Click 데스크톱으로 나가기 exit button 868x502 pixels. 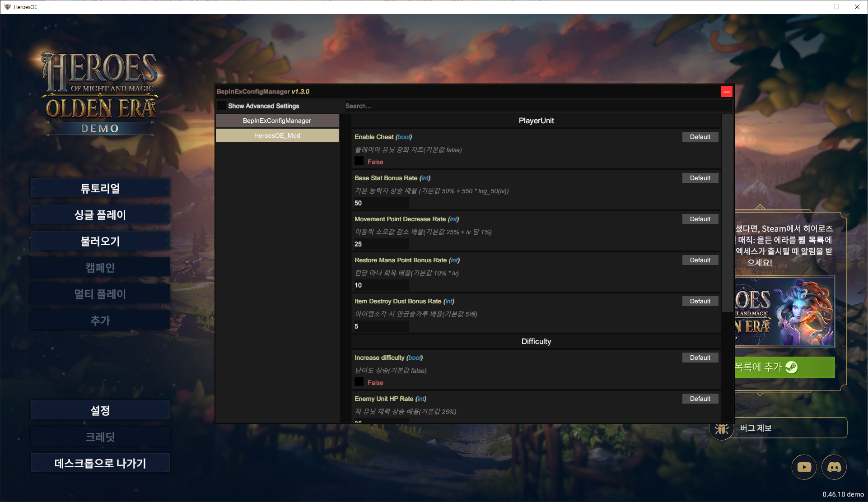tap(100, 463)
